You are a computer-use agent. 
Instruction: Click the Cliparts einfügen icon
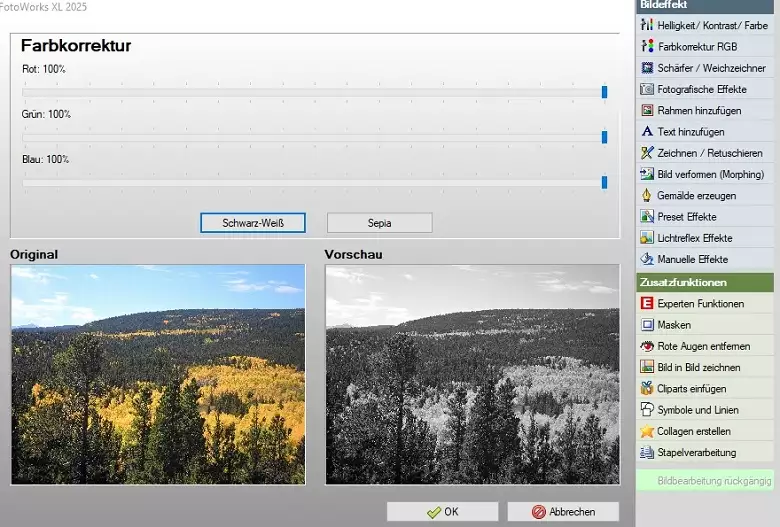(x=647, y=388)
